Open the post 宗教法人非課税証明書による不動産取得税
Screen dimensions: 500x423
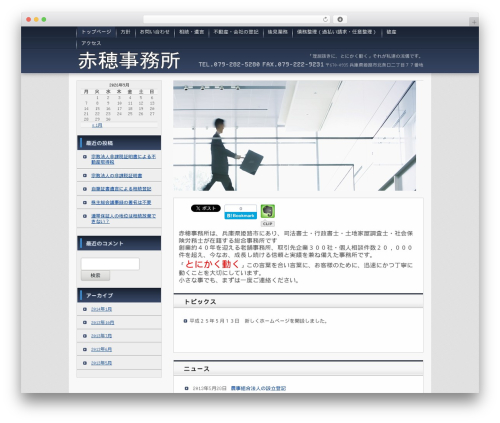click(x=123, y=159)
